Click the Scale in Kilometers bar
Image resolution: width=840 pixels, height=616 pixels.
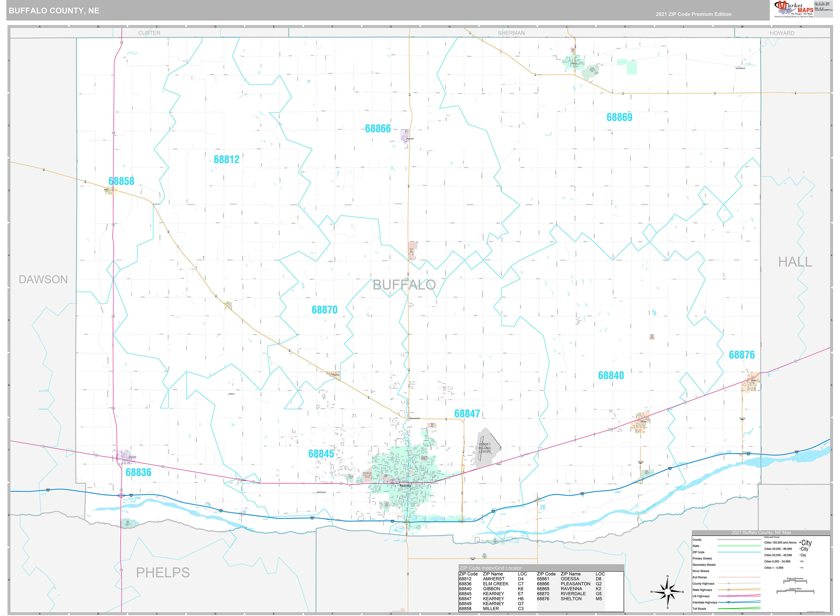[795, 580]
